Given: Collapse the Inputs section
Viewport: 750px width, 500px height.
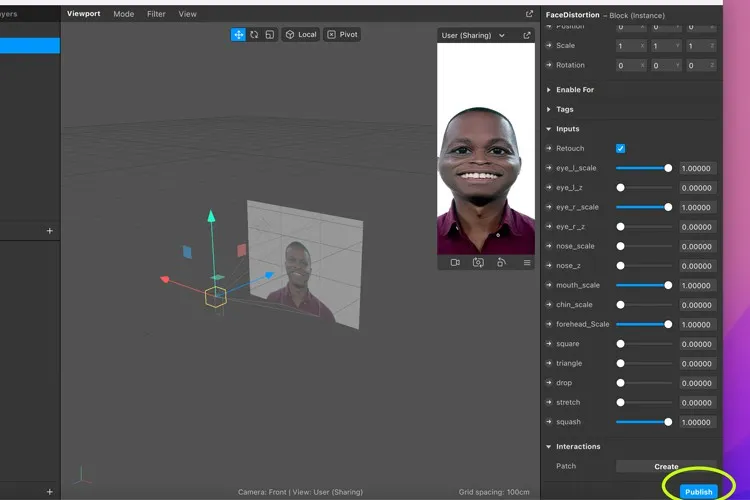Looking at the screenshot, I should (x=549, y=129).
